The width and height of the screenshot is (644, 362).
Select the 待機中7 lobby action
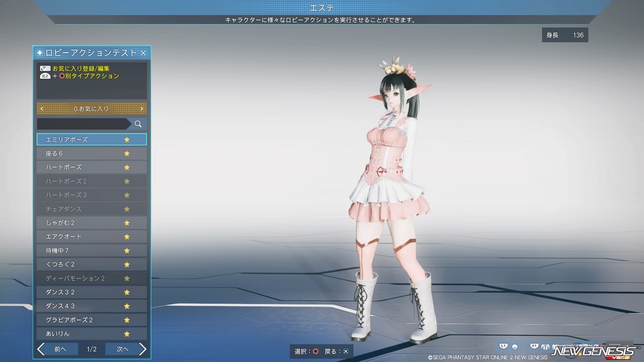pyautogui.click(x=92, y=250)
